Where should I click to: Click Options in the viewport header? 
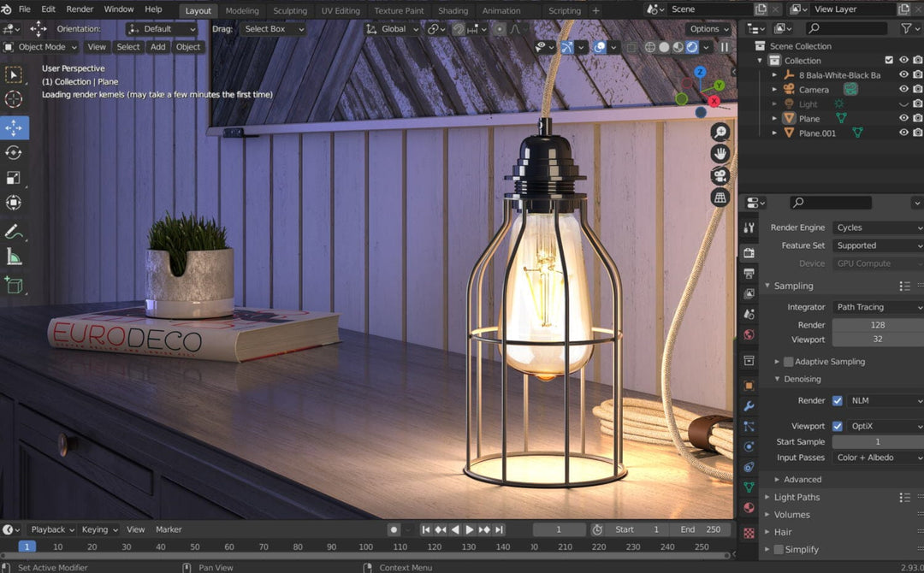(x=707, y=28)
